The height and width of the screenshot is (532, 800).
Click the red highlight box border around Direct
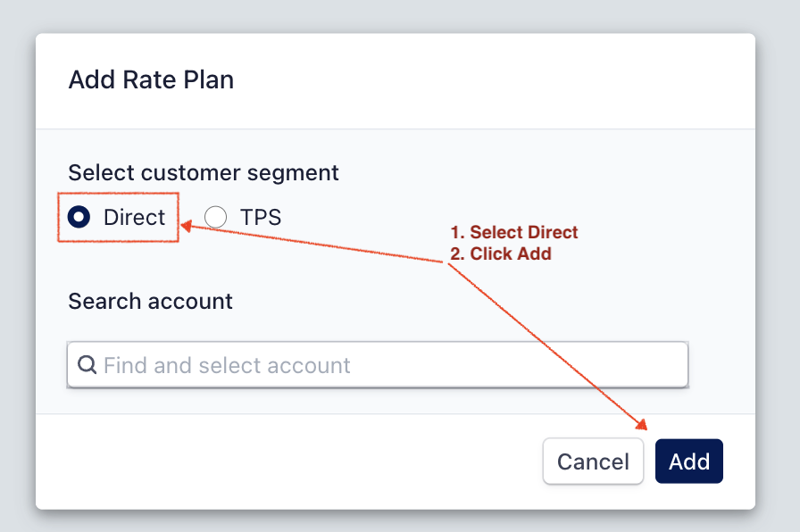[59, 217]
